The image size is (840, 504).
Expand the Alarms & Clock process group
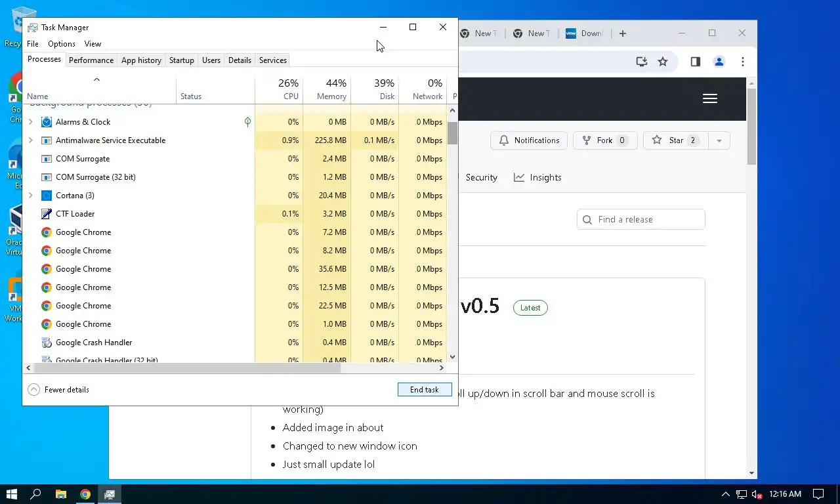(31, 122)
